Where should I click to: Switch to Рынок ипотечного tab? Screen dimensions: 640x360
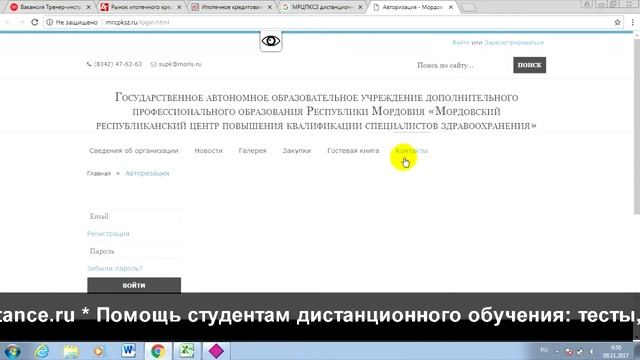[x=141, y=7]
